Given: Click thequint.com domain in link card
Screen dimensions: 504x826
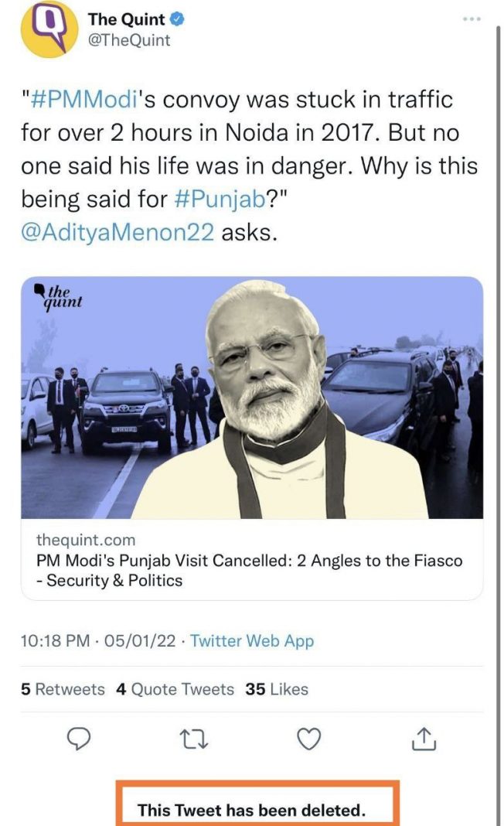Looking at the screenshot, I should point(85,540).
